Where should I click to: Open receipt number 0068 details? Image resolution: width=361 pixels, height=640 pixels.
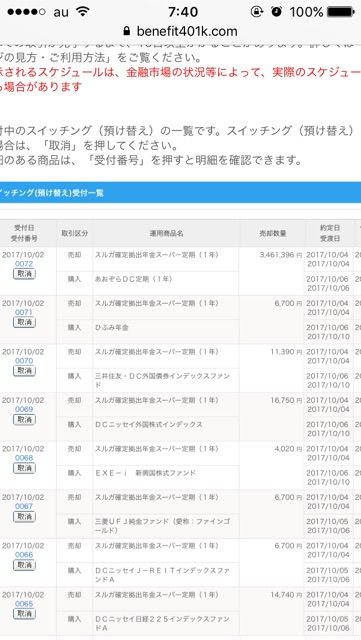[24, 458]
